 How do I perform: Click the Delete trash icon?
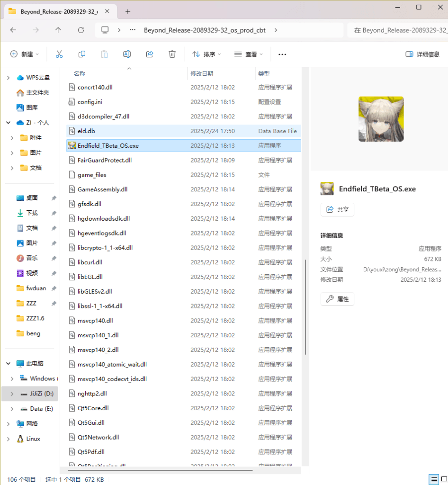pyautogui.click(x=172, y=54)
